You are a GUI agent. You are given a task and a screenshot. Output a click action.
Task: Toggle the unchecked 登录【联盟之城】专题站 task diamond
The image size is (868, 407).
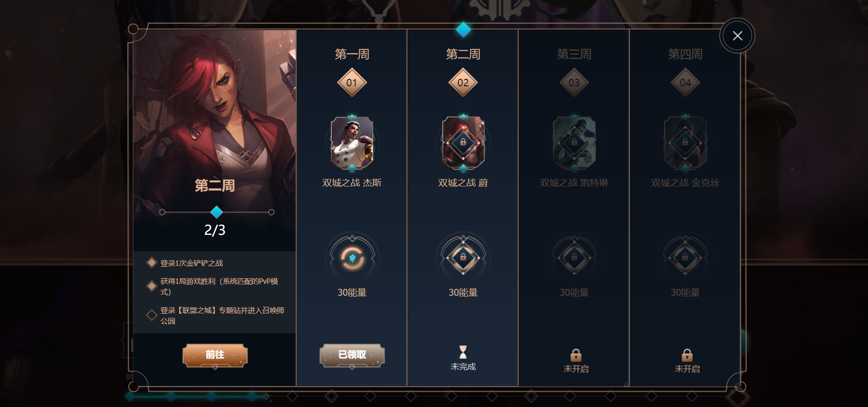tap(151, 315)
